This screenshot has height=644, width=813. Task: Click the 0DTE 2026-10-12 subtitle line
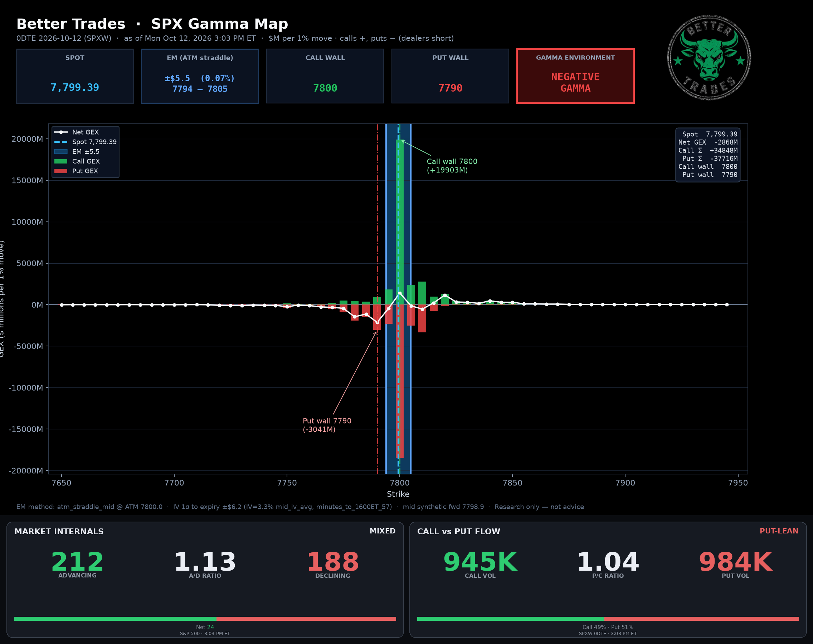click(235, 38)
